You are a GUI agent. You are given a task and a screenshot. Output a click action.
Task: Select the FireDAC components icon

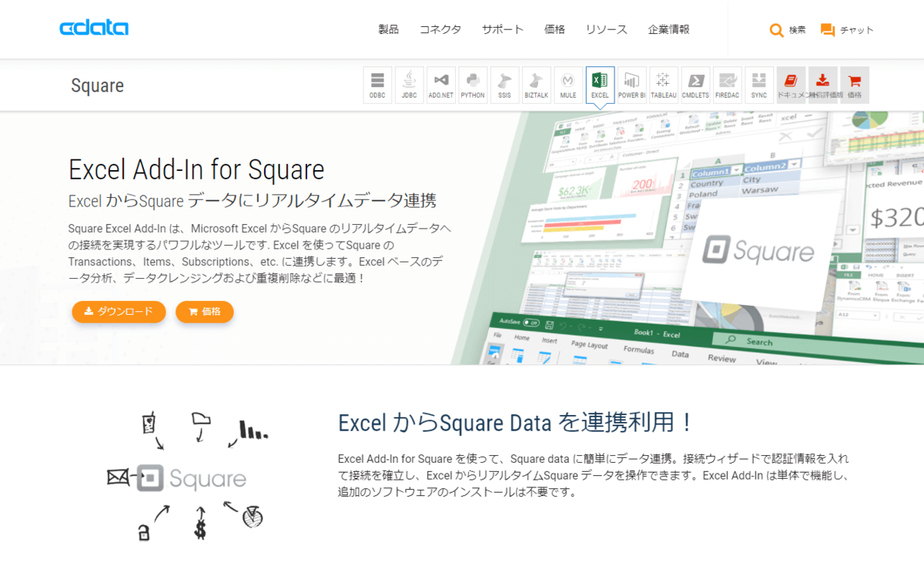pyautogui.click(x=727, y=85)
